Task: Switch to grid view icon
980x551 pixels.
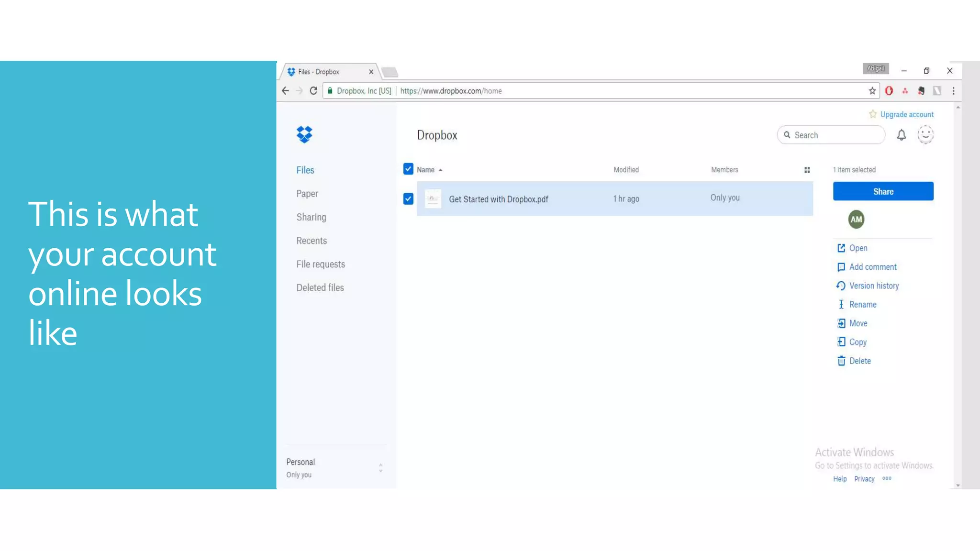Action: pos(807,170)
